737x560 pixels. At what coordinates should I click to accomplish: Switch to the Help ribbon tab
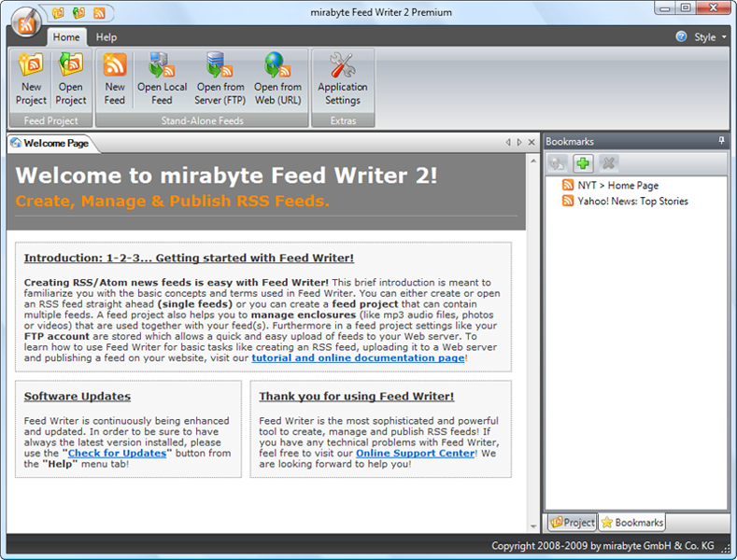coord(106,37)
